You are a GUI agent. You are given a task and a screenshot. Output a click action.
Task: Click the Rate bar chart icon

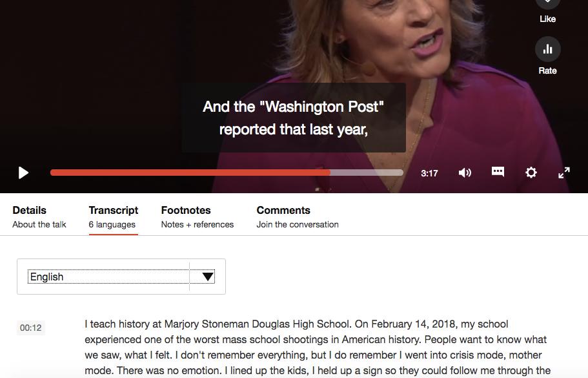(x=547, y=49)
